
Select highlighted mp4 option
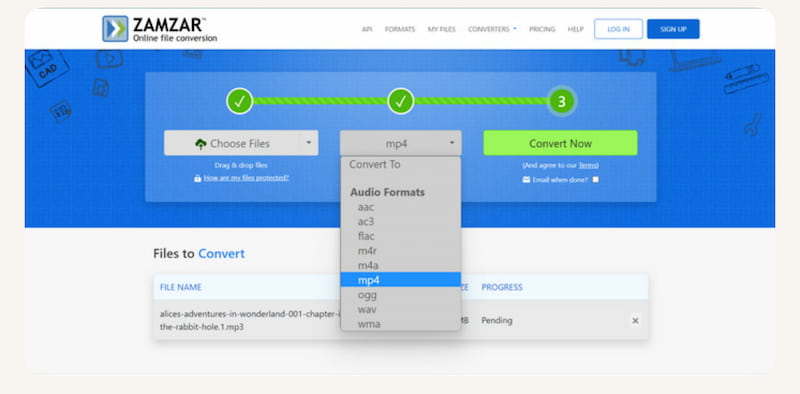[401, 280]
